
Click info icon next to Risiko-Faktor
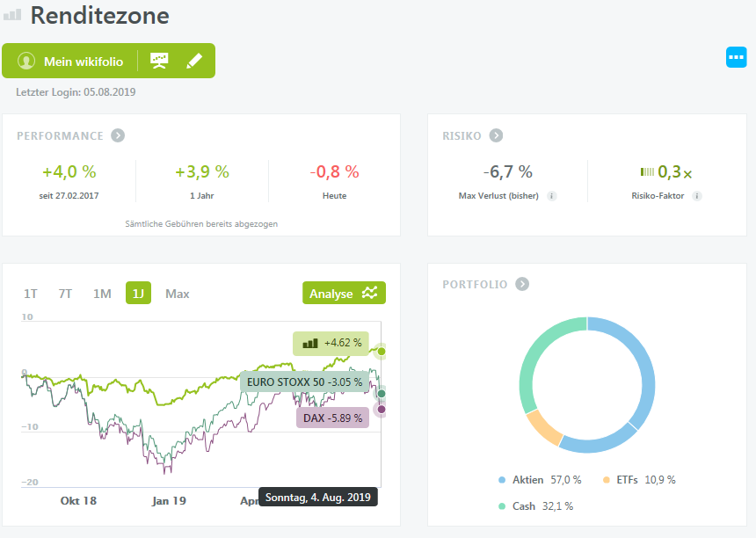pyautogui.click(x=697, y=196)
